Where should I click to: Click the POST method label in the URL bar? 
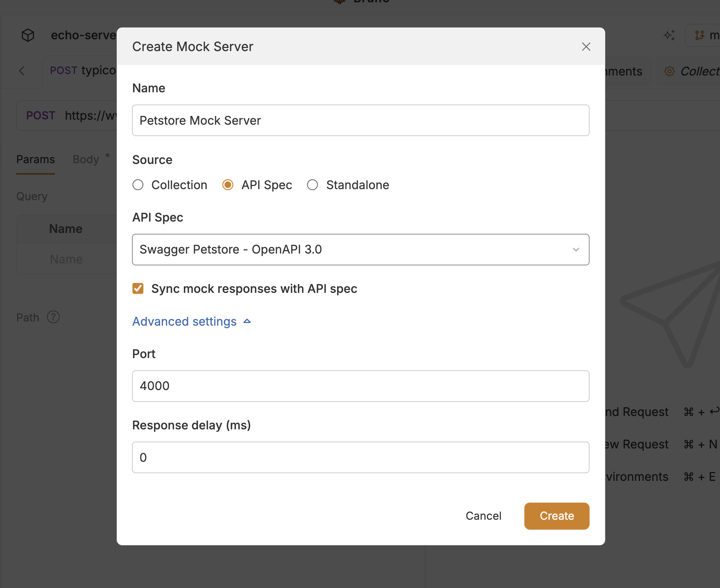point(41,116)
